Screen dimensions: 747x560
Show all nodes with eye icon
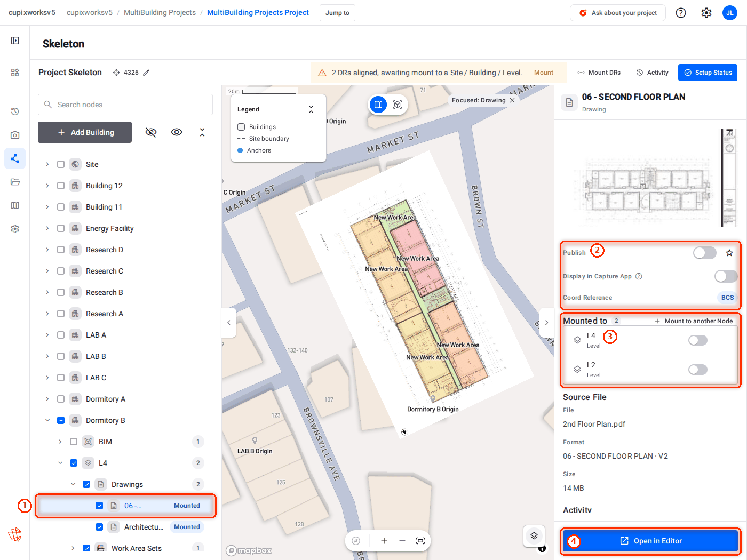(x=177, y=132)
